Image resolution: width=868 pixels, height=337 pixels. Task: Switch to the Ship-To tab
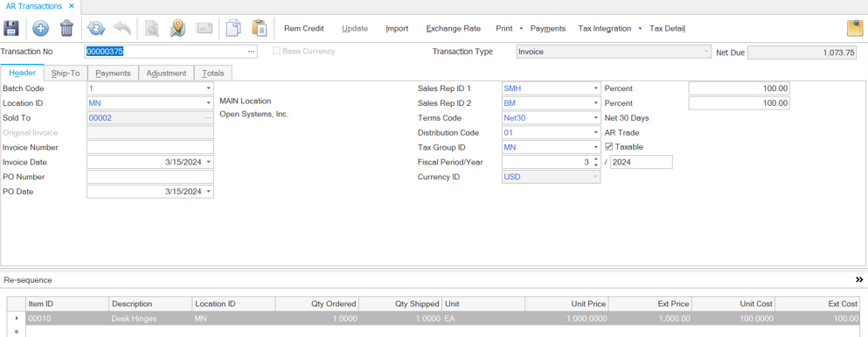pos(66,74)
